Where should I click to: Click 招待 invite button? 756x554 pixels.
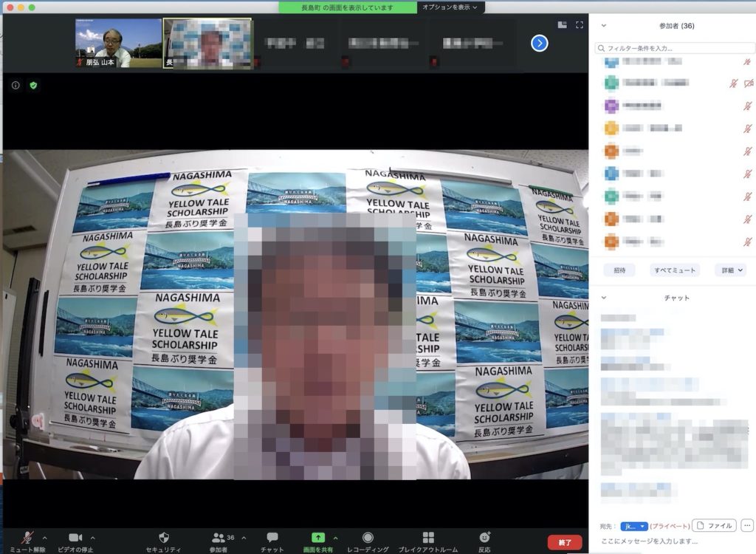[619, 270]
